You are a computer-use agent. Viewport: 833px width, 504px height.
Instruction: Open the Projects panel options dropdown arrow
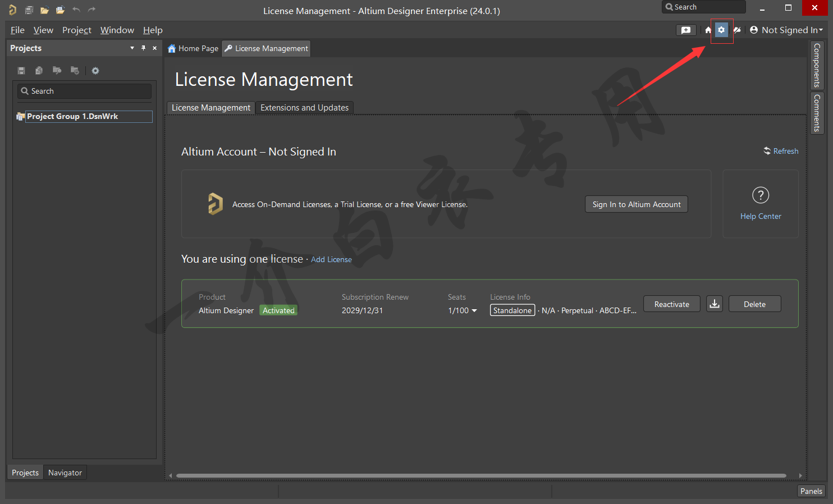(x=132, y=48)
